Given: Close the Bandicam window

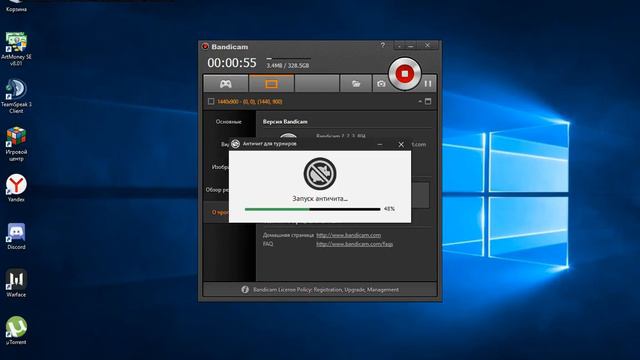Looking at the screenshot, I should coord(427,45).
